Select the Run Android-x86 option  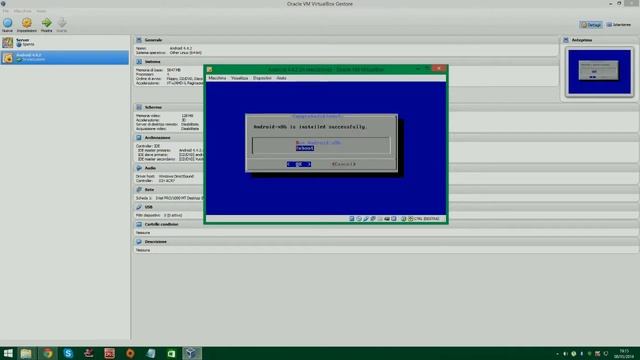(318, 142)
